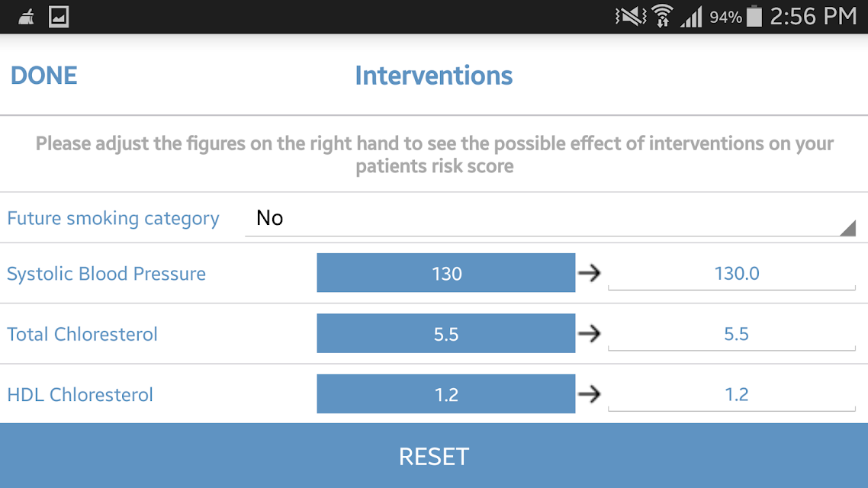Tap the cellular signal strength icon
The image size is (868, 488).
[x=691, y=17]
